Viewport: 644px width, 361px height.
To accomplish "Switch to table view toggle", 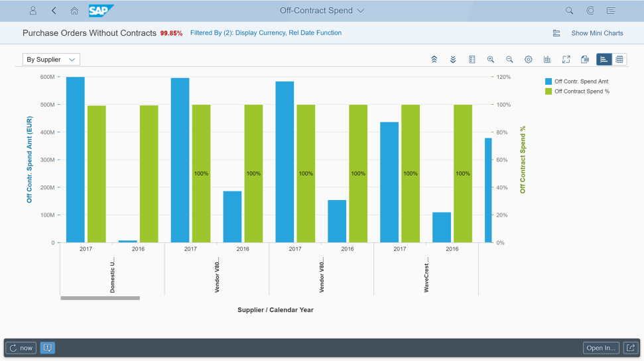I will 619,60.
